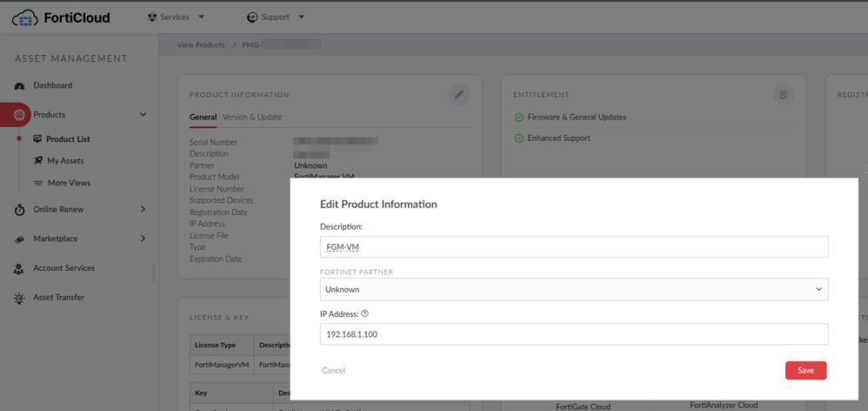Screen dimensions: 868x411
Task: Click the pencil edit icon in Product Information
Action: point(459,94)
